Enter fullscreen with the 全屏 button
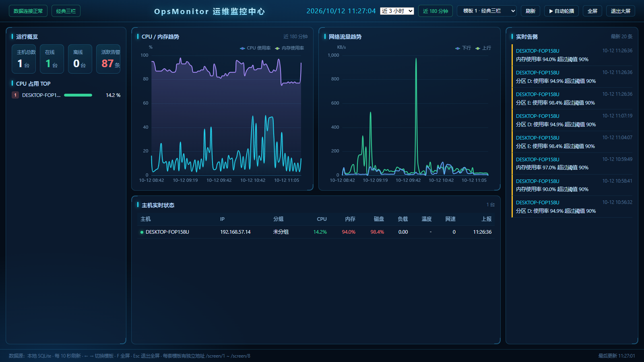 click(x=592, y=11)
